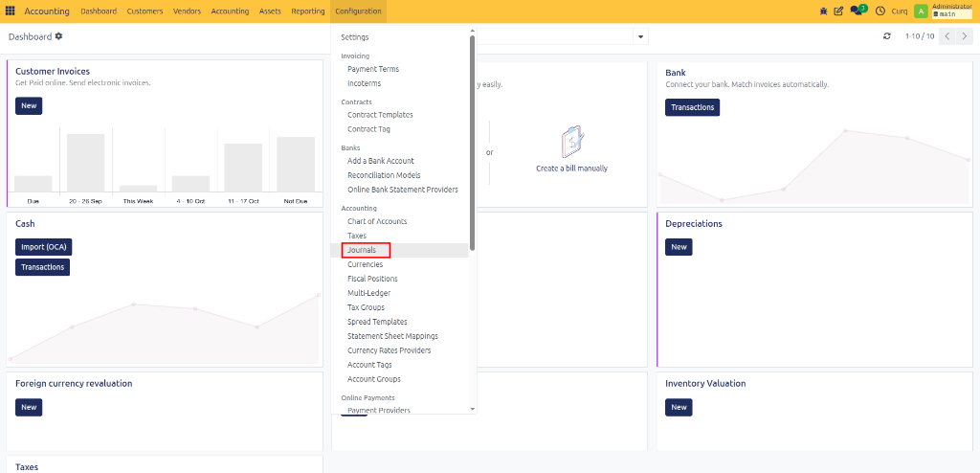Open the conversations chat bubble icon
The width and height of the screenshot is (980, 473).
click(857, 11)
